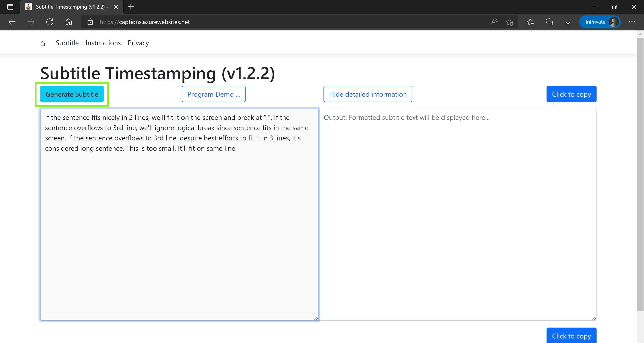Image resolution: width=644 pixels, height=343 pixels.
Task: Reload the page with Refresh icon
Action: pos(50,22)
